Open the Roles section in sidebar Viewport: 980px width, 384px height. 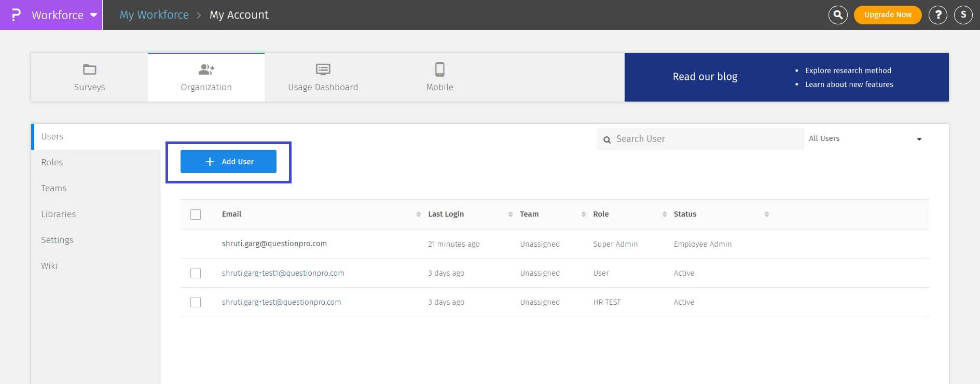coord(52,162)
